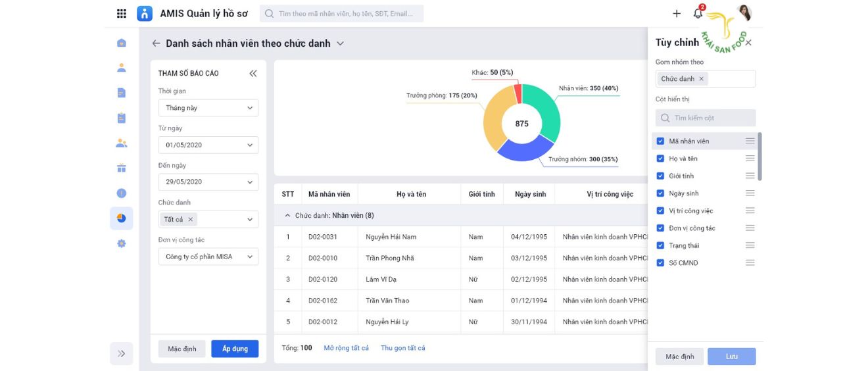
Task: Uncheck the Mã nhân viên column
Action: [x=660, y=141]
